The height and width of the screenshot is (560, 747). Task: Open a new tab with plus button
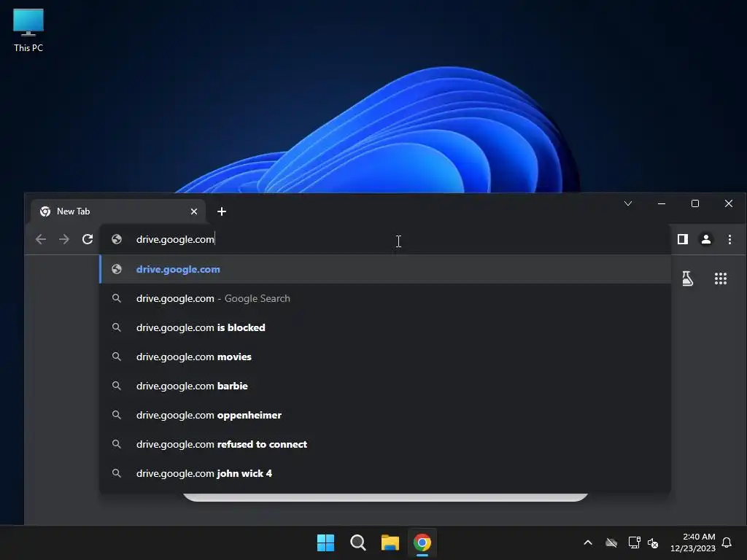coord(222,211)
